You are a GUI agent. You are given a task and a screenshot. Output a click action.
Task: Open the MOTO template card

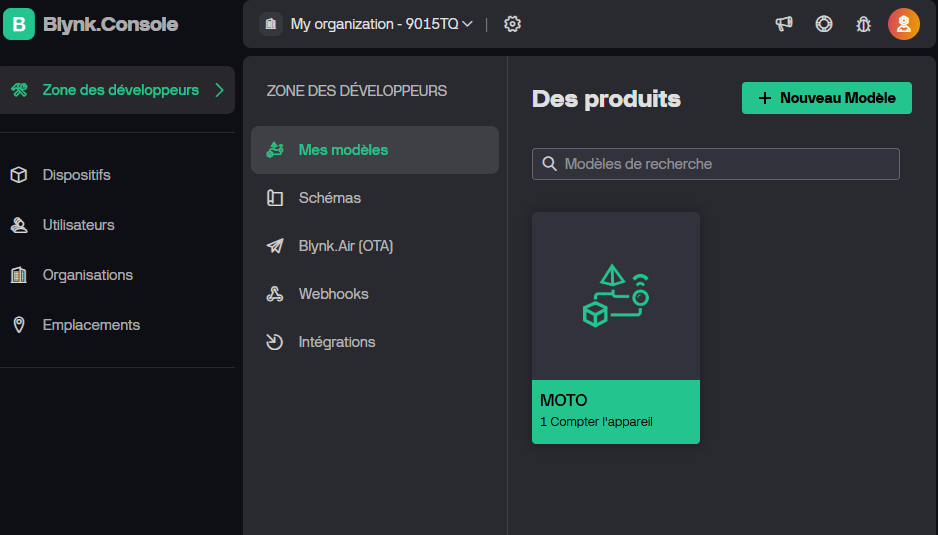pyautogui.click(x=616, y=328)
